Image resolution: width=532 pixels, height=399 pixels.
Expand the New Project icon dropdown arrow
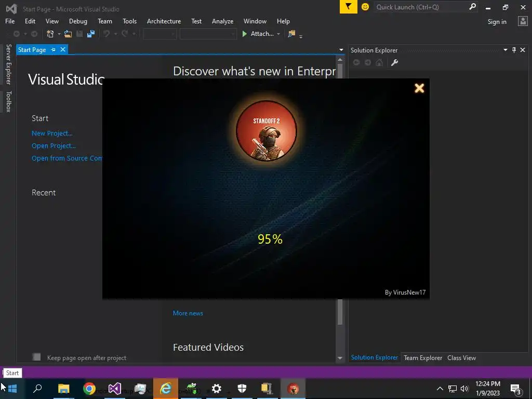point(59,34)
